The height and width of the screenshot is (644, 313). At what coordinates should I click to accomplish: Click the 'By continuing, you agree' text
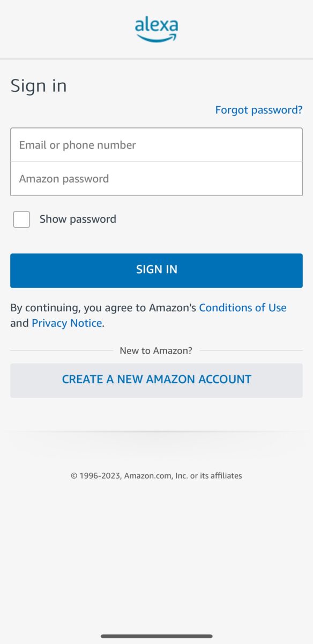77,308
